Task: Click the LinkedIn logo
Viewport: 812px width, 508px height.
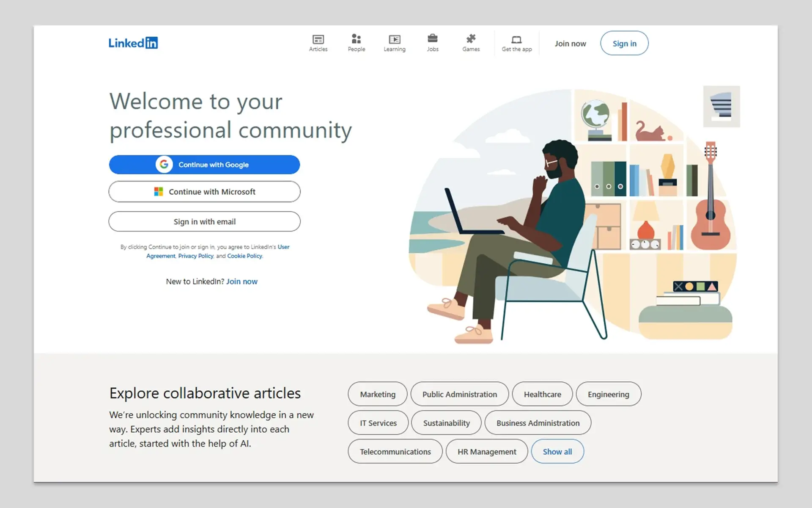Action: (133, 43)
